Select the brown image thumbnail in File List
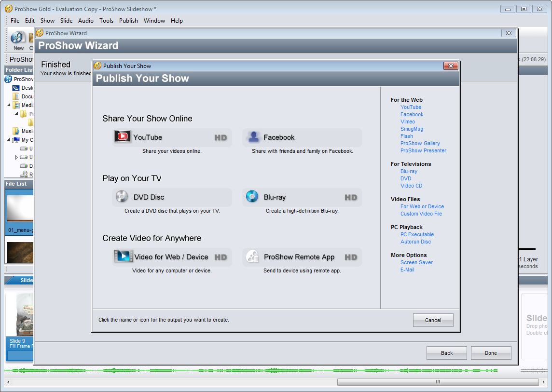The image size is (552, 392). click(20, 252)
